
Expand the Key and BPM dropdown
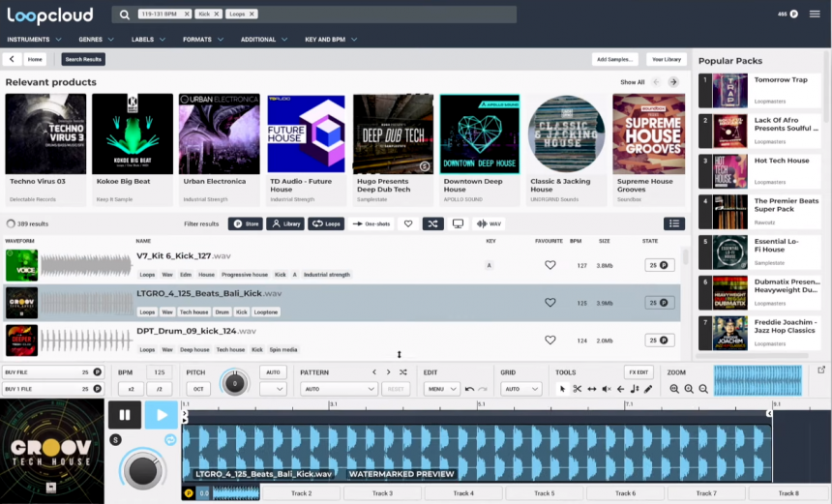(331, 40)
